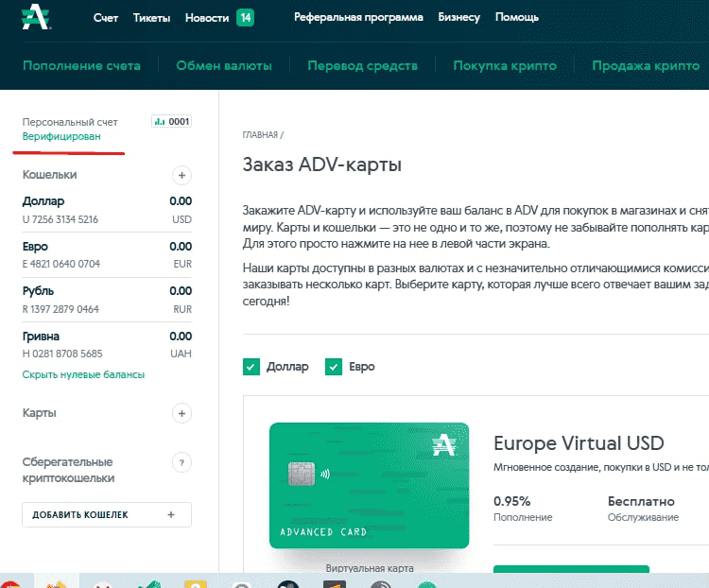The image size is (709, 588).
Task: Select wallet number E 4821 0640 0704
Action: pyautogui.click(x=61, y=264)
